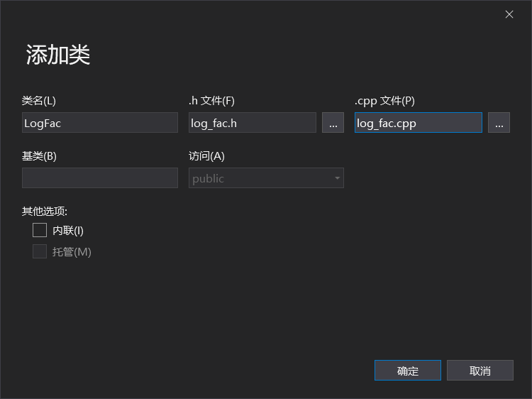The image size is (532, 399).
Task: Click the 访问(A) label
Action: pyautogui.click(x=206, y=156)
